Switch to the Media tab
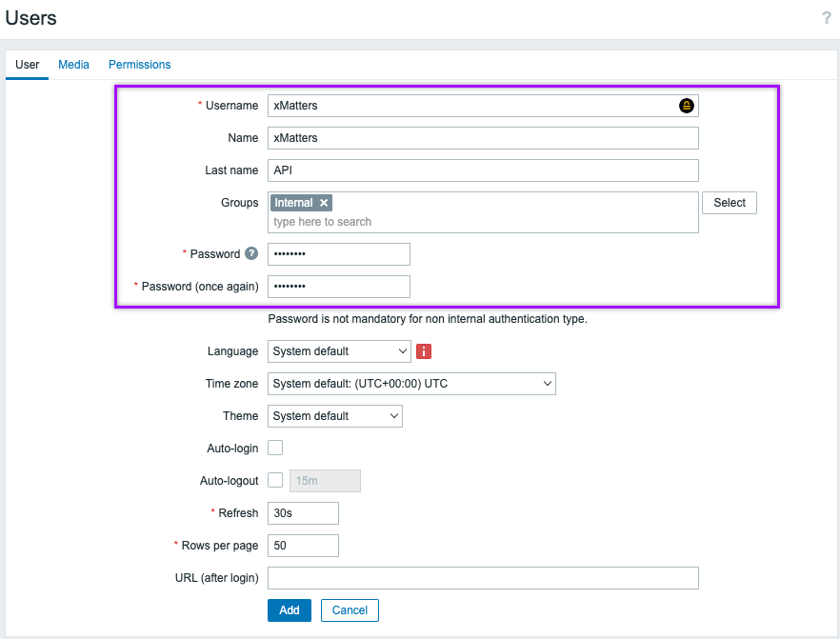Screen dimensions: 840x639 pyautogui.click(x=73, y=65)
